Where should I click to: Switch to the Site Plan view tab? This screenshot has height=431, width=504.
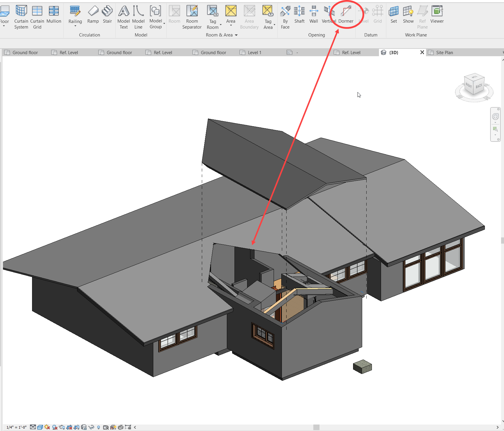444,52
